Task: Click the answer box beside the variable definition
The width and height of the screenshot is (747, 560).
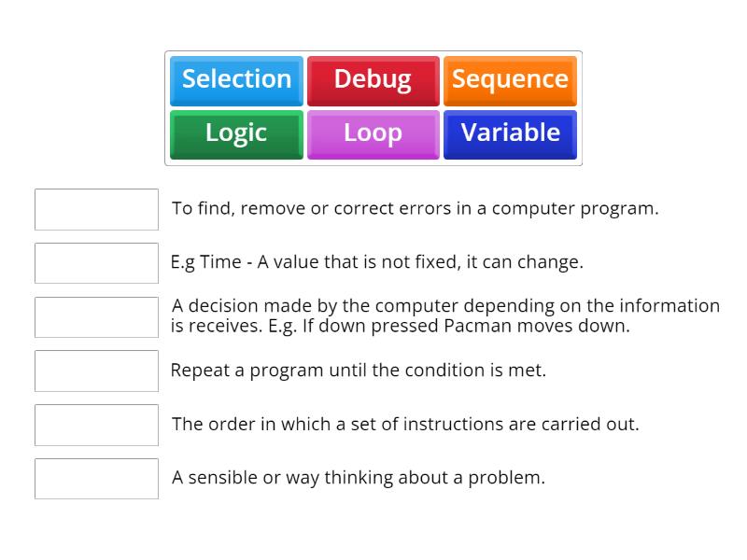Action: pos(96,262)
